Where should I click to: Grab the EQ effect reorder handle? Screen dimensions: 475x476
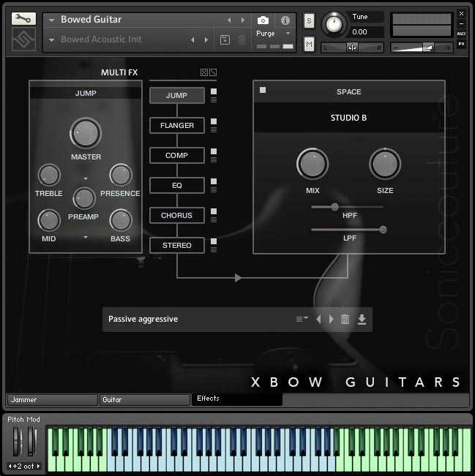(x=214, y=189)
